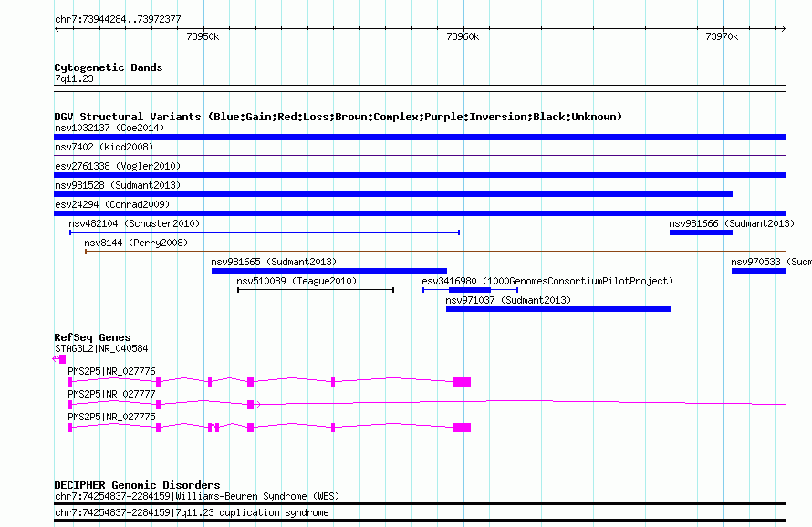Select the esv24294 (Conrad2009) gain bar

click(420, 213)
